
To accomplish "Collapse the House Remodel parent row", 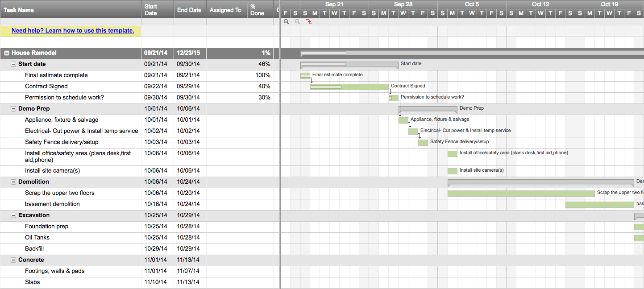I will 7,53.
